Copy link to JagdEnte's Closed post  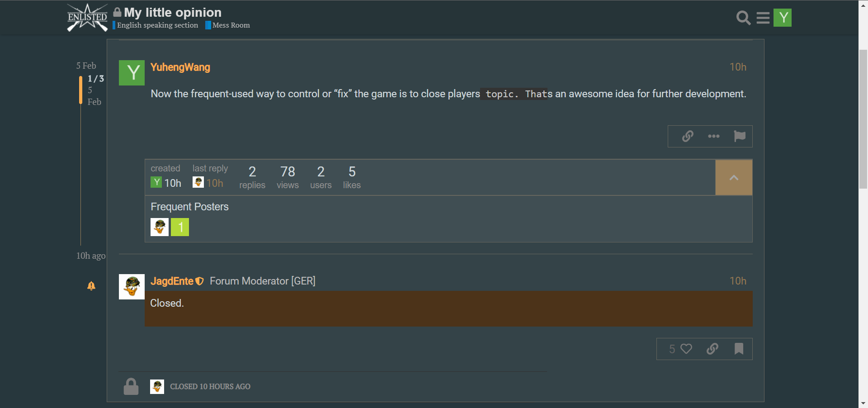point(712,349)
